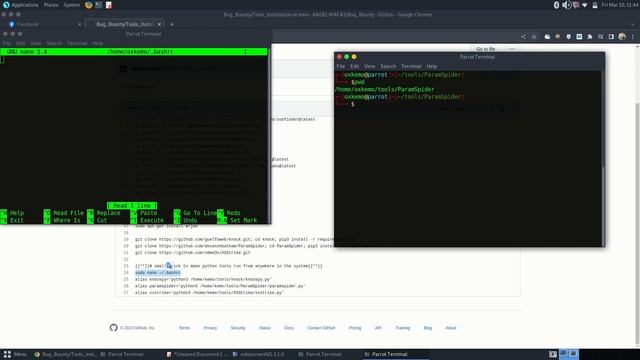Open the Places menu in top panel

[51, 5]
